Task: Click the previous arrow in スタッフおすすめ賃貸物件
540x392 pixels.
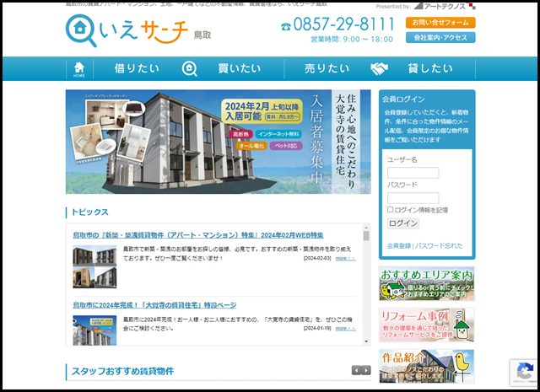Action: click(x=356, y=370)
